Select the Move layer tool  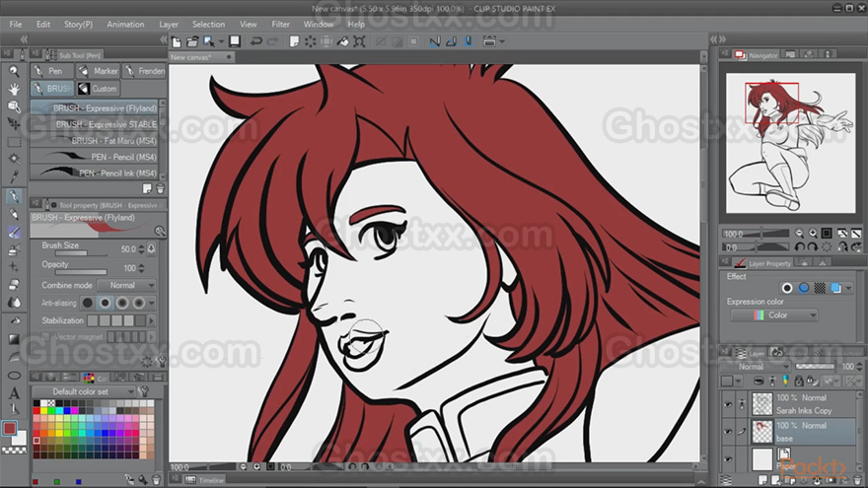pyautogui.click(x=14, y=124)
